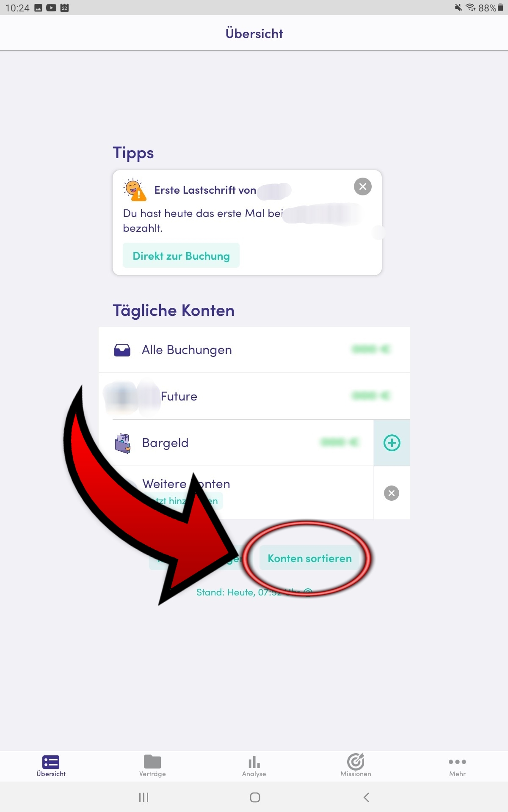Image resolution: width=508 pixels, height=812 pixels.
Task: Select the Übersicht list icon
Action: click(x=51, y=762)
